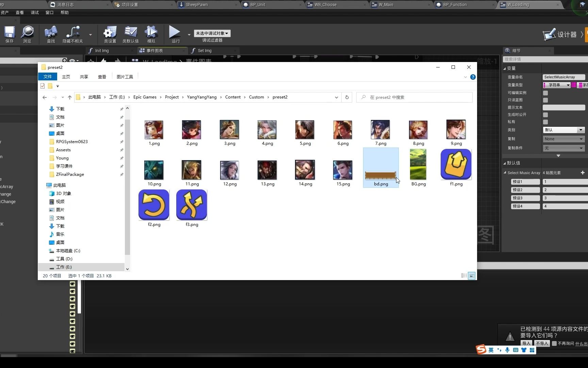Click Explorer help question mark icon
Viewport: 588px width, 368px height.
tap(473, 77)
